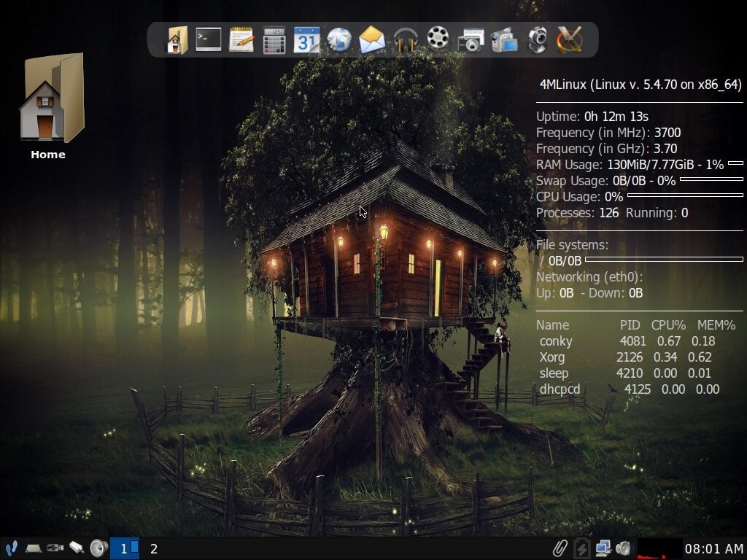This screenshot has width=747, height=560.
Task: Click the PID column header
Action: point(630,325)
